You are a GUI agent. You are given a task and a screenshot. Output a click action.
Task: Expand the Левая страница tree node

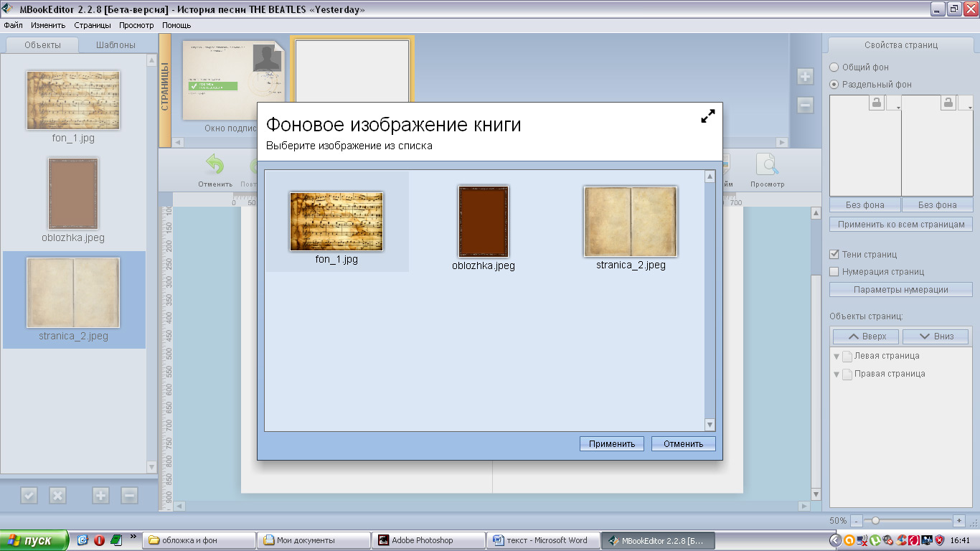[x=837, y=357]
